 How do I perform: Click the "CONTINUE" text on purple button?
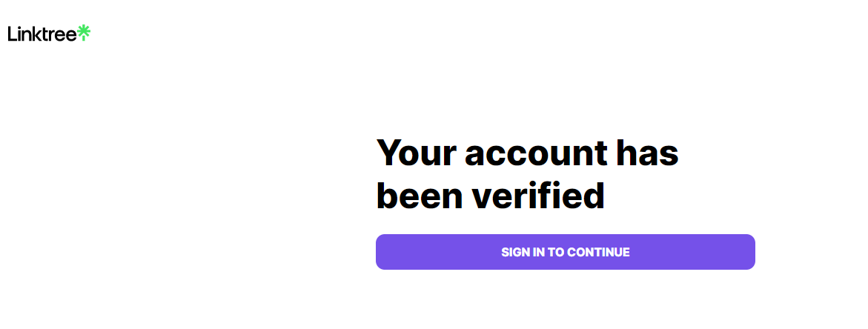coord(598,253)
